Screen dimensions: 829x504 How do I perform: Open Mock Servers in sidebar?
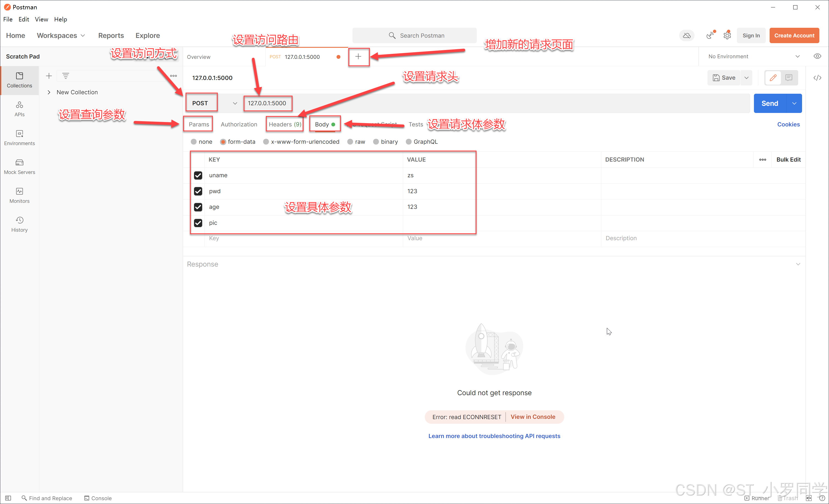tap(20, 167)
